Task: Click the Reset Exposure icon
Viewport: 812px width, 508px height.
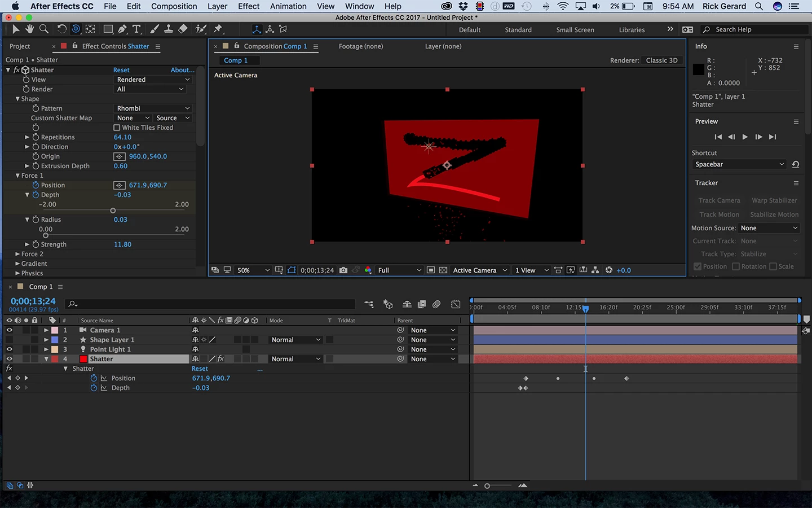Action: pos(609,270)
